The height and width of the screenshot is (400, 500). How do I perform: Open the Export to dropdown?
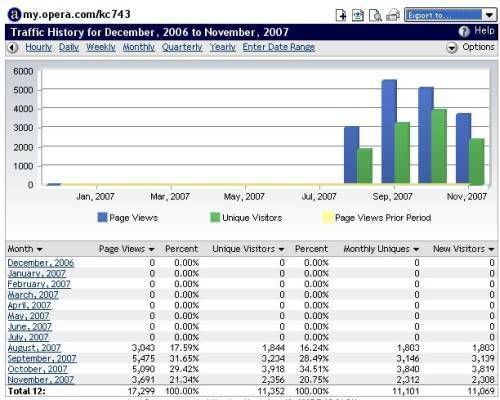[451, 15]
